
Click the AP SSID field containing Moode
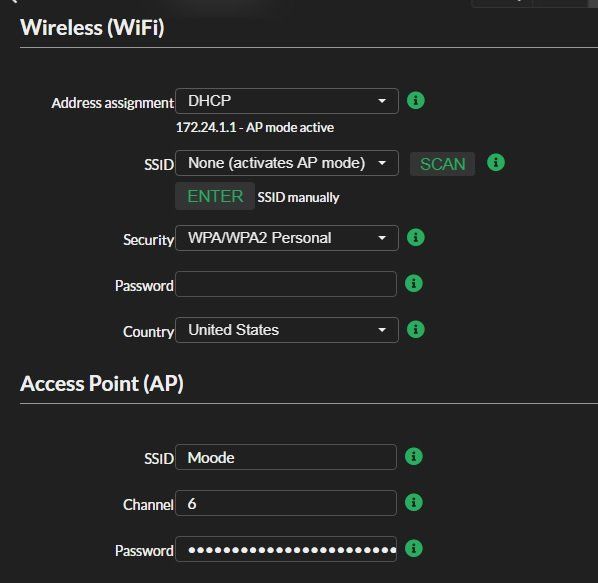coord(286,457)
